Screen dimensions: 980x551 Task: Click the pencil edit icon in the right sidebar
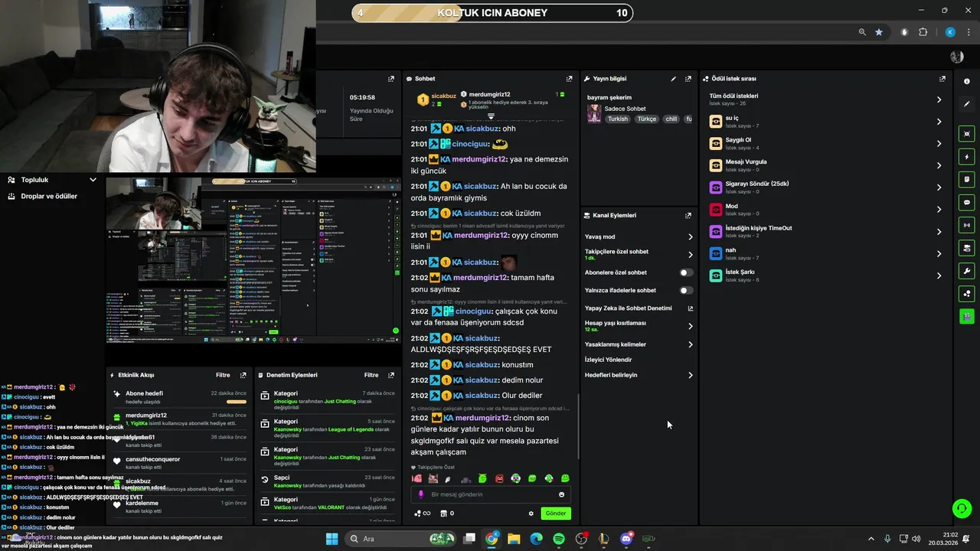click(x=967, y=103)
